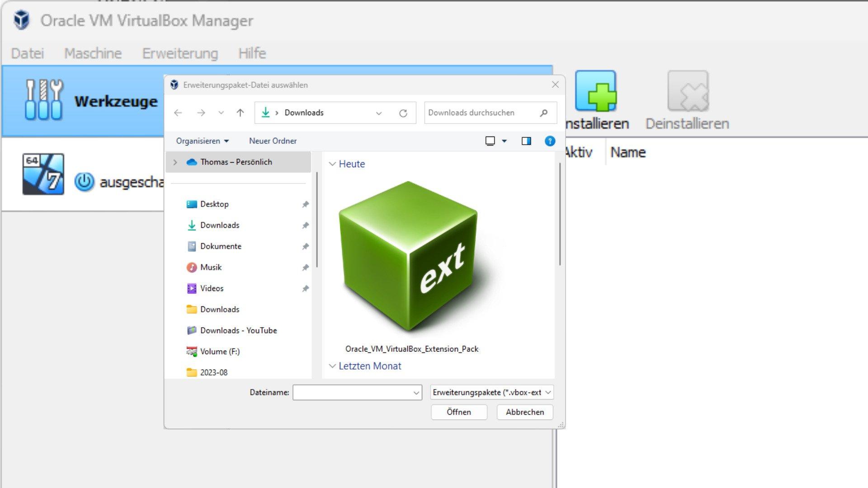Click the Abbrechen button

tap(525, 412)
